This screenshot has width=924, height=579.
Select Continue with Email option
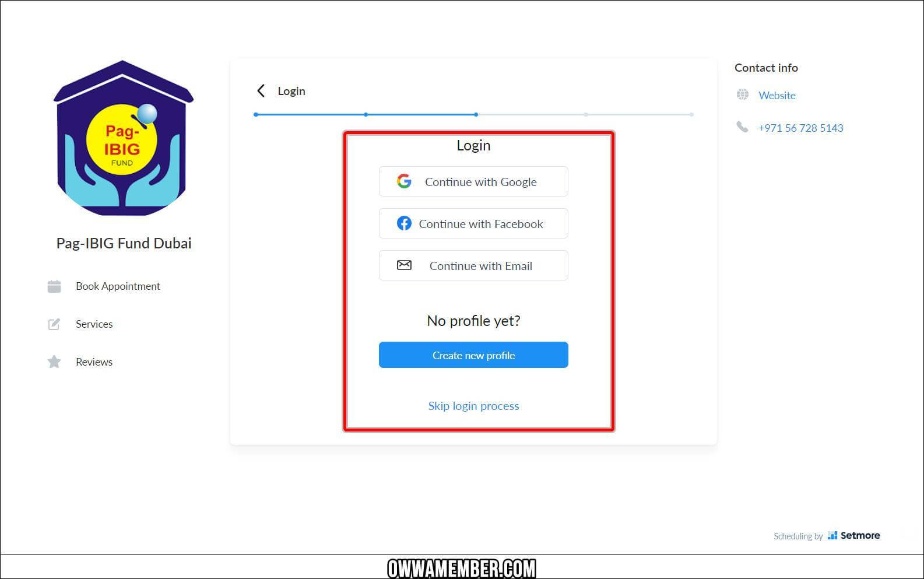click(473, 265)
